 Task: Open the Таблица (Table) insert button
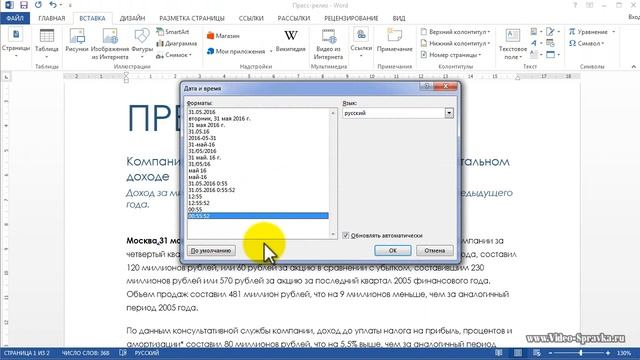coord(47,43)
